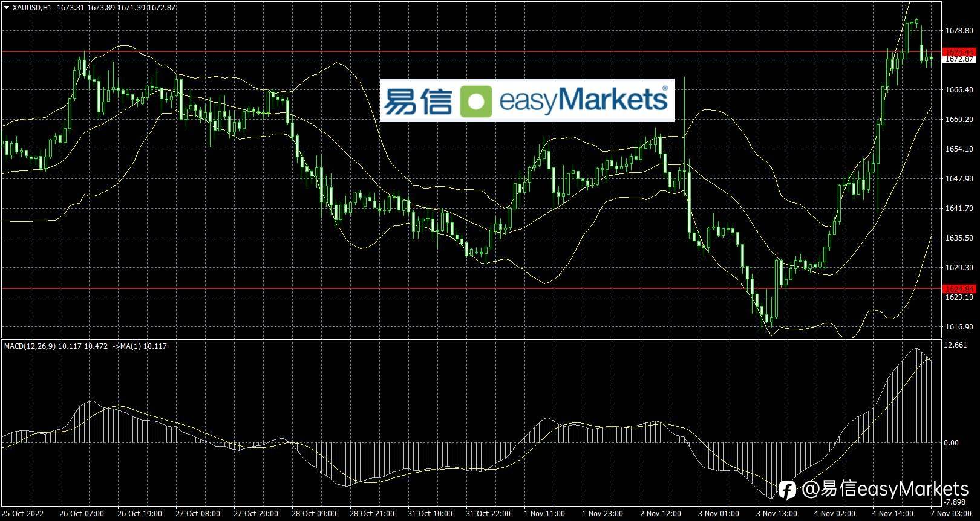980x521 pixels.
Task: Click the 1678.80 price axis label
Action: pos(959,30)
